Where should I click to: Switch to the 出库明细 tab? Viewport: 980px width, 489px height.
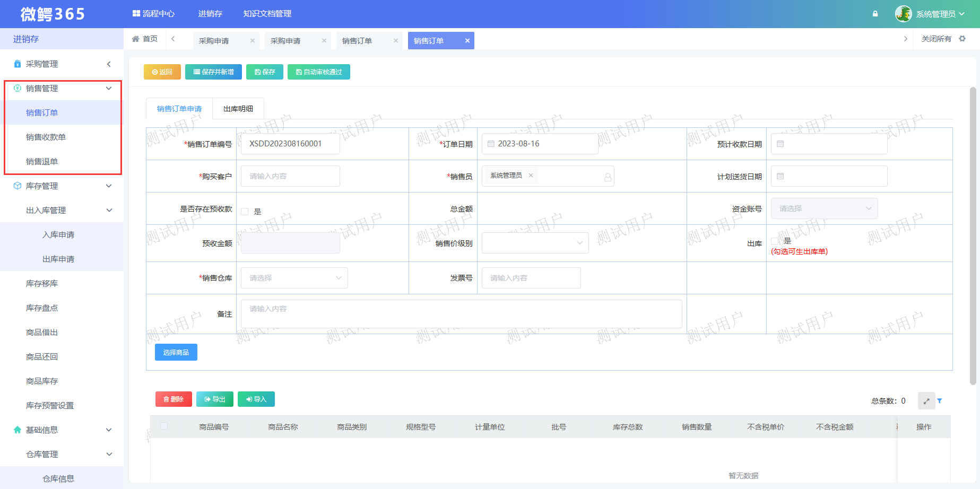click(238, 109)
